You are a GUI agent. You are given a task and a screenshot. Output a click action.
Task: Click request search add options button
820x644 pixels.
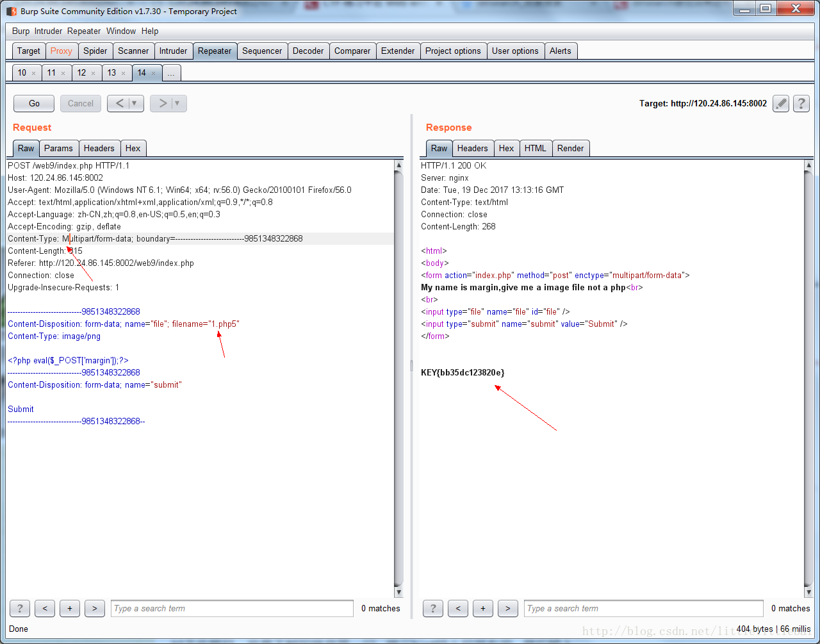(x=70, y=608)
